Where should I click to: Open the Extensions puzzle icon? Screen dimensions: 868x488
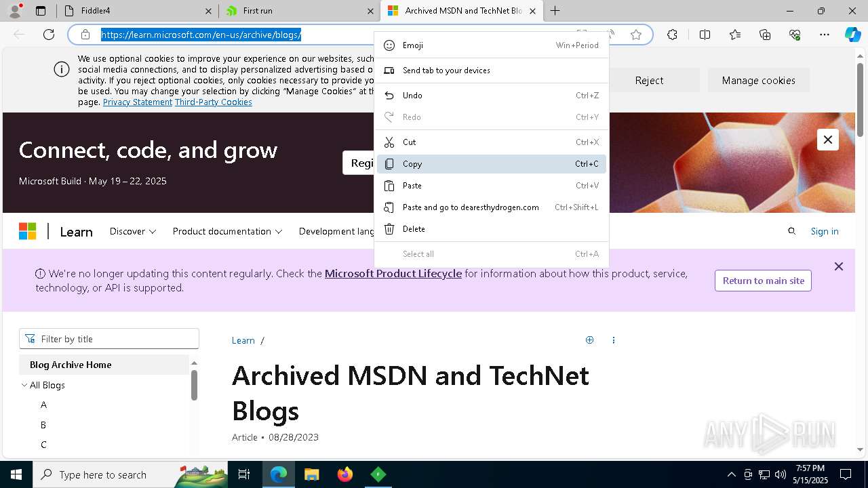[672, 35]
